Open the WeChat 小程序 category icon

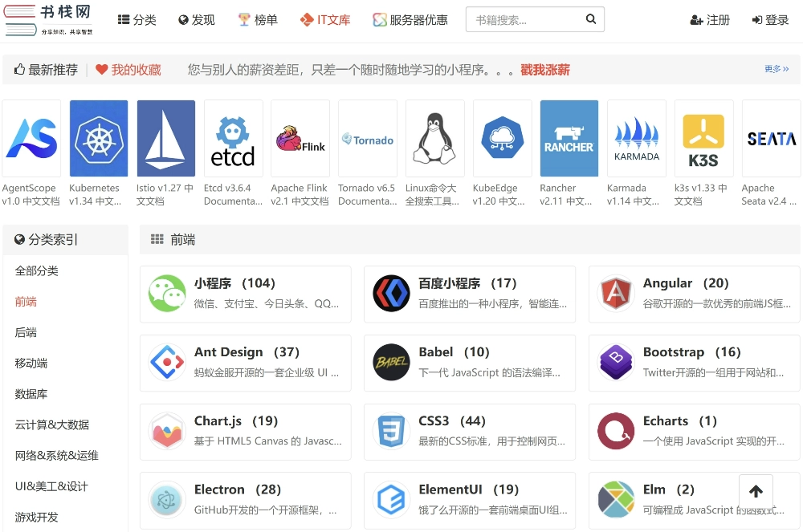pyautogui.click(x=167, y=294)
